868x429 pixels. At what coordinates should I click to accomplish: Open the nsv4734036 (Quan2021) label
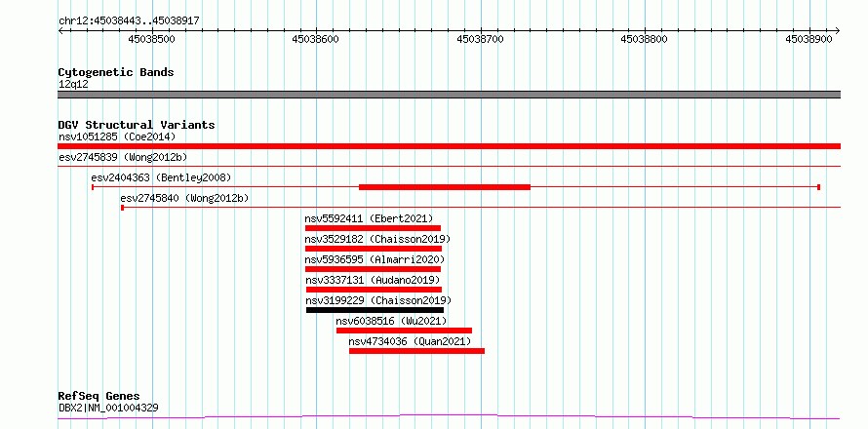(411, 341)
